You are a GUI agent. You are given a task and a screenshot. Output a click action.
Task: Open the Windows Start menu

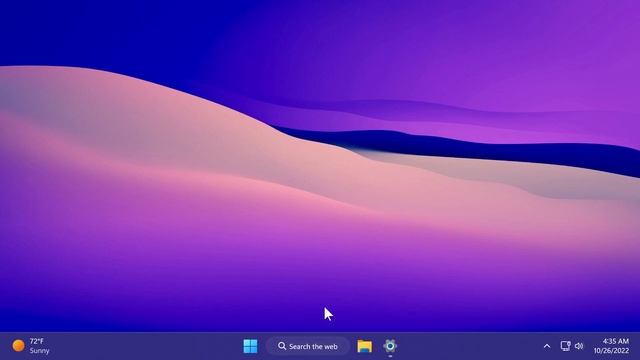pyautogui.click(x=250, y=346)
